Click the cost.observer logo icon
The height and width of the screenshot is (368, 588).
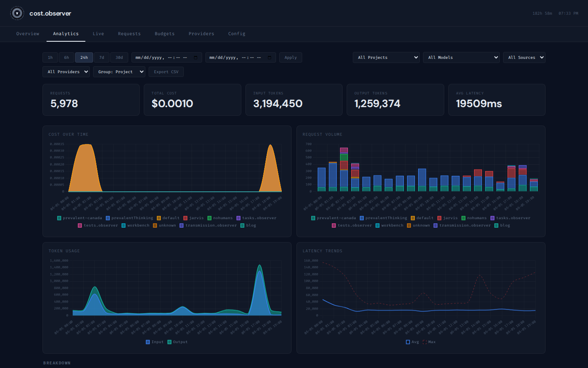point(17,13)
